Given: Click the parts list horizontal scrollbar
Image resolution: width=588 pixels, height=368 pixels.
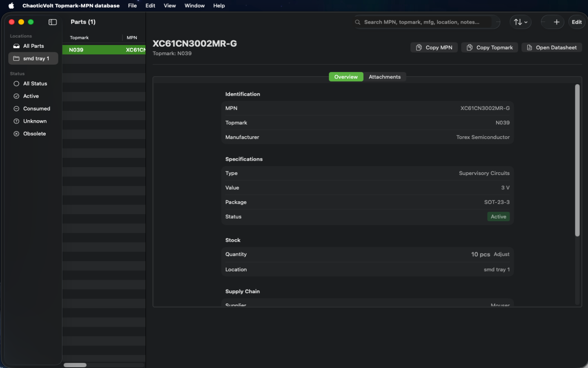Looking at the screenshot, I should point(75,365).
